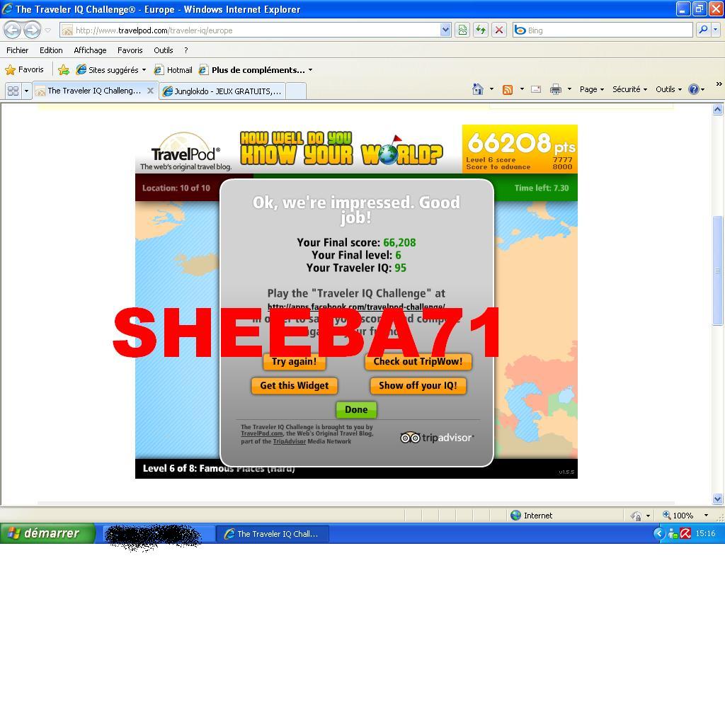Click the protected mode lock icon
This screenshot has width=725, height=728.
636,516
